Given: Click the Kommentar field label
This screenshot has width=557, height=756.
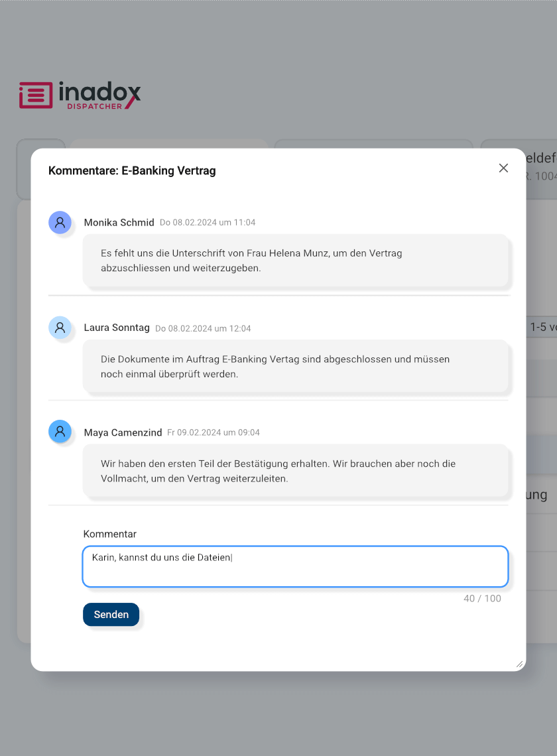Looking at the screenshot, I should pos(110,534).
